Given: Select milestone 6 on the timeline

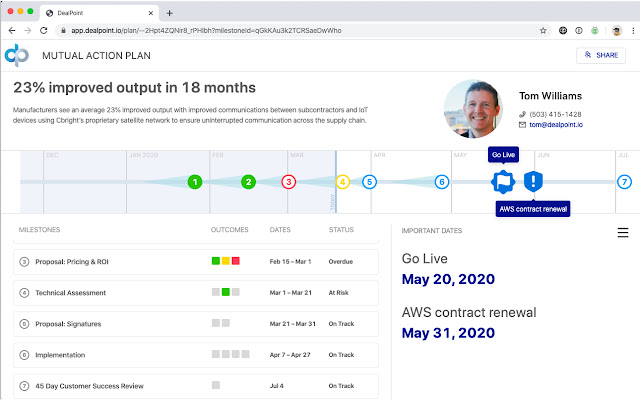Looking at the screenshot, I should [442, 182].
